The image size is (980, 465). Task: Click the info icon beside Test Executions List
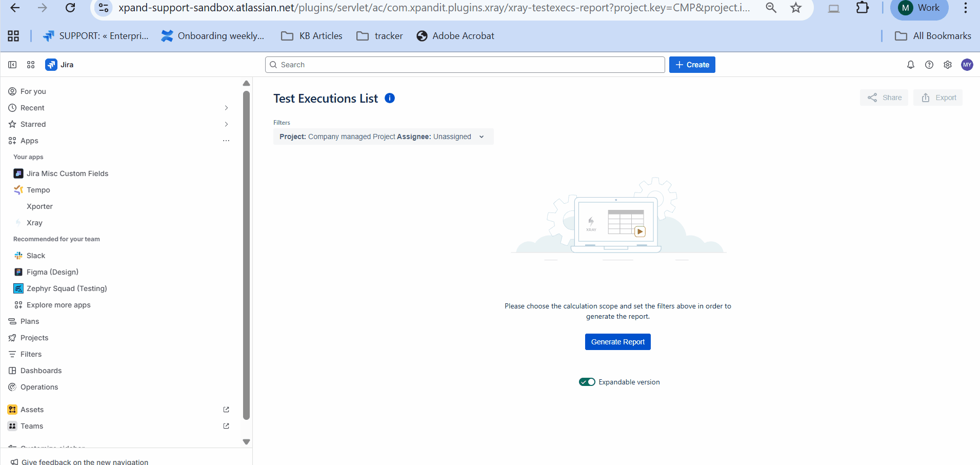click(390, 98)
